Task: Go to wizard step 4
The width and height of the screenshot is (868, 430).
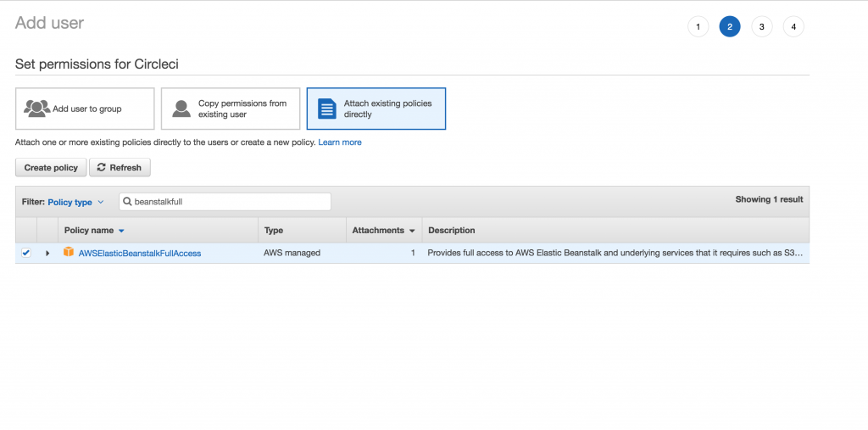Action: point(793,26)
